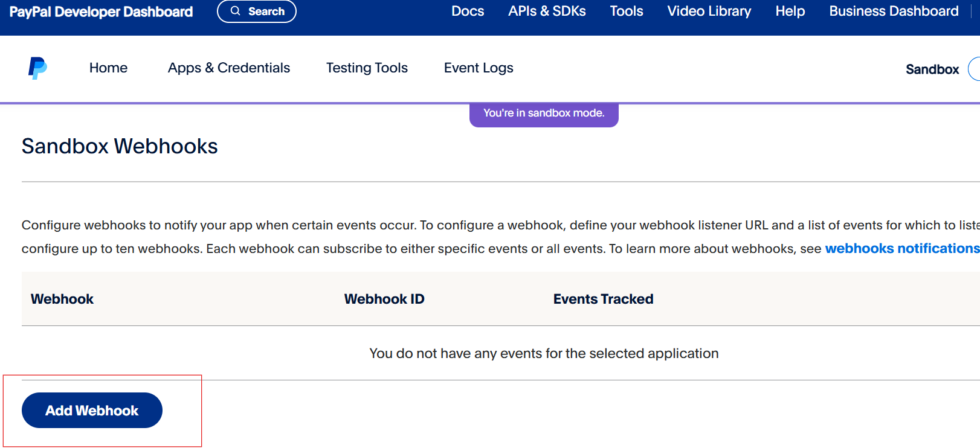The height and width of the screenshot is (448, 980).
Task: Open Testing Tools tab
Action: (367, 68)
